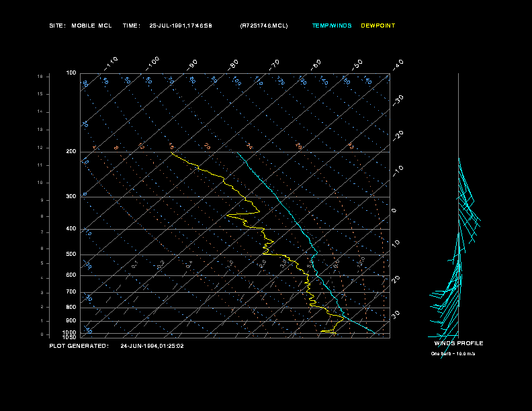
Task: Click the -50 isotherm label
Action: click(357, 64)
